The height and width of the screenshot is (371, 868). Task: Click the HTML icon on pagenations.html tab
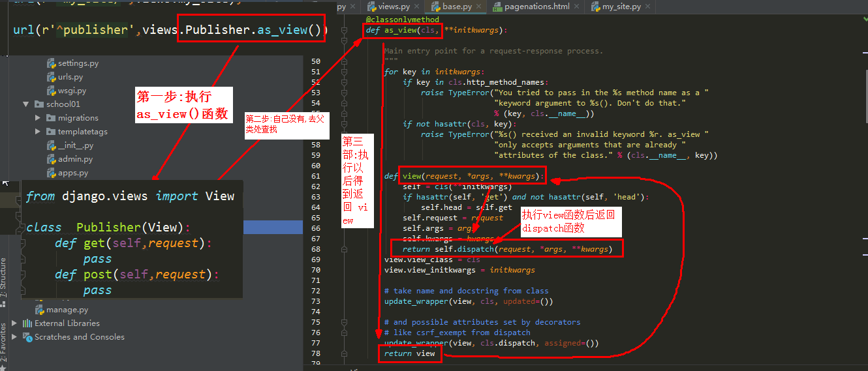498,7
